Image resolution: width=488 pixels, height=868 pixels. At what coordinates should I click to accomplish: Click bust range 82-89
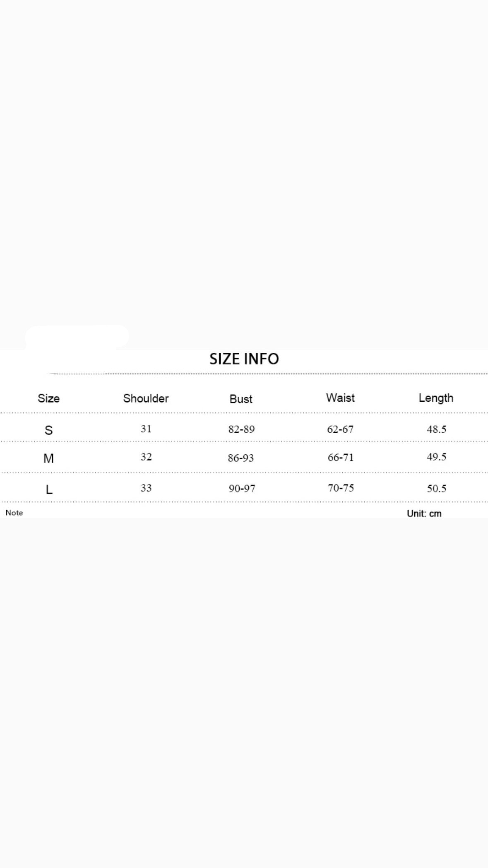(241, 429)
